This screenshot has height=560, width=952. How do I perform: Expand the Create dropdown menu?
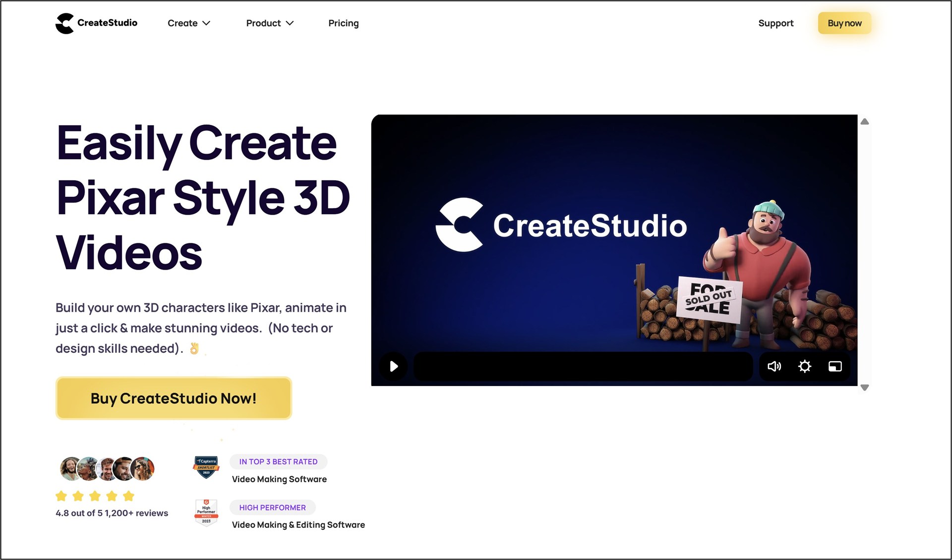188,23
